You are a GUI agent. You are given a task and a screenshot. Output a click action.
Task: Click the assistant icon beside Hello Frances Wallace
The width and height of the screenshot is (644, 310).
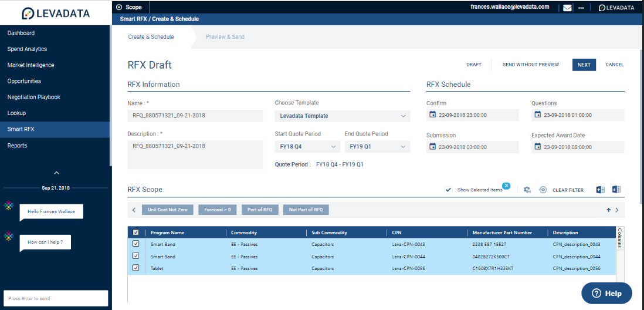[8, 205]
